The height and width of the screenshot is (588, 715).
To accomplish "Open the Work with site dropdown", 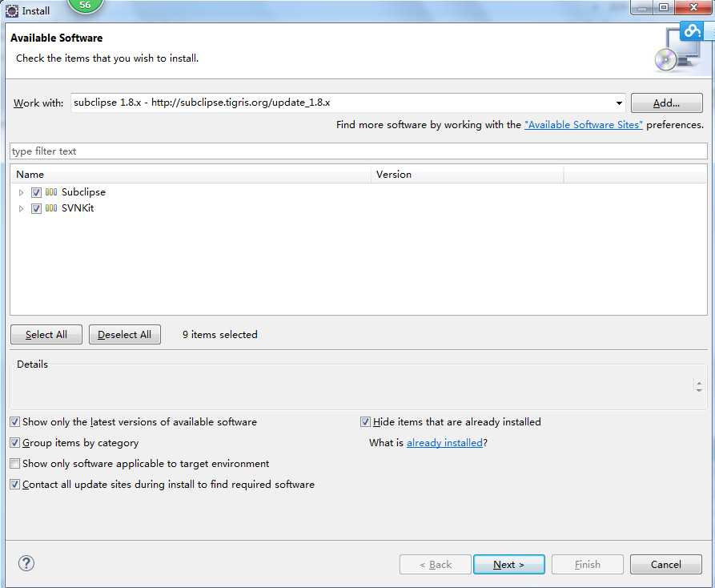I will [x=619, y=103].
